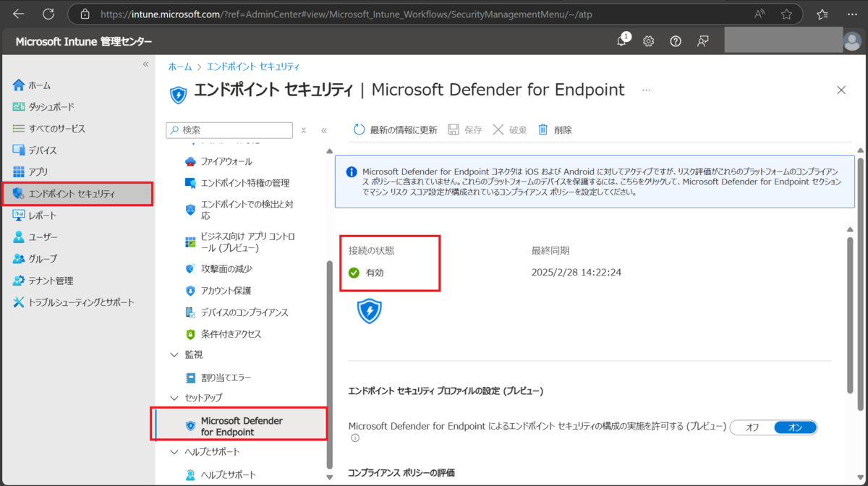Click 破棄 discard toolbar button
The image size is (868, 486).
[509, 130]
